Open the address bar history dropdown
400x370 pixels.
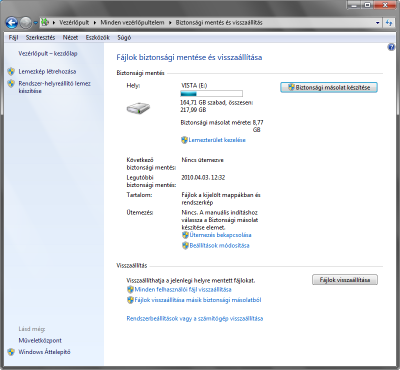pos(377,23)
